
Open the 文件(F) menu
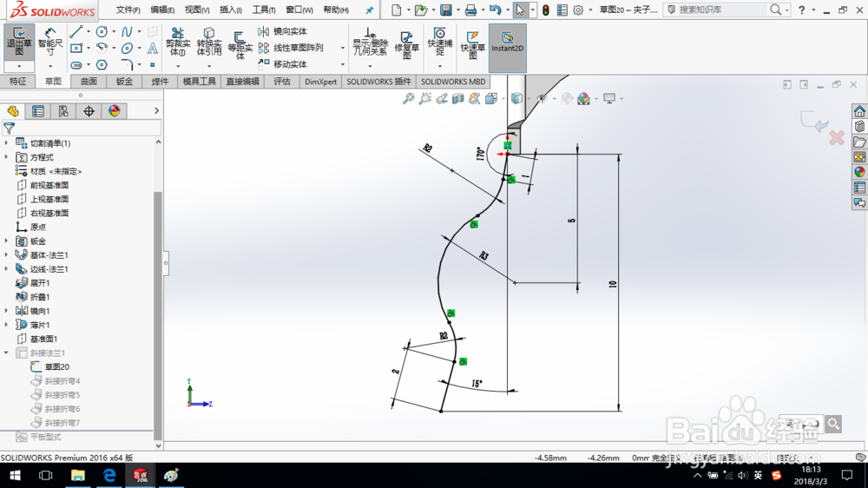128,10
